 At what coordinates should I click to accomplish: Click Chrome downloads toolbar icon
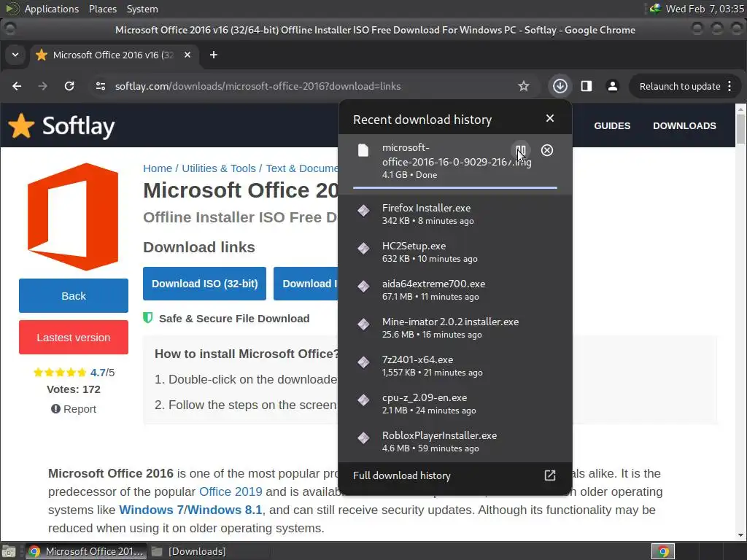pos(560,86)
